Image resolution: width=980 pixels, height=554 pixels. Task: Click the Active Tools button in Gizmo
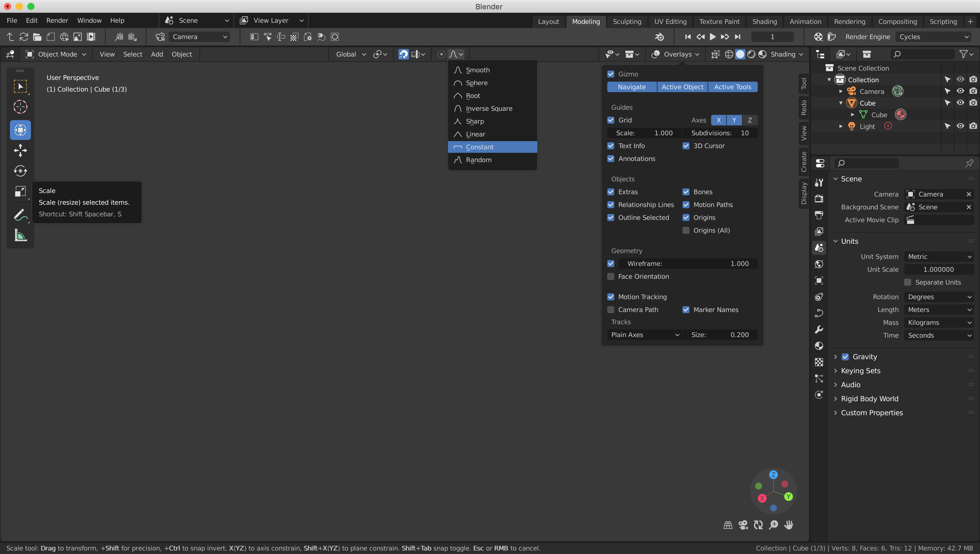[x=733, y=86]
